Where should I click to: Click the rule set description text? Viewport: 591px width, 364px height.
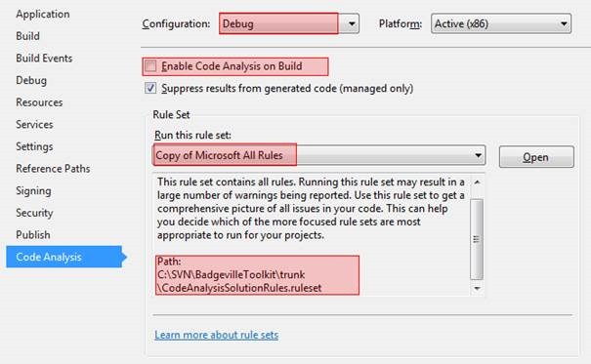[x=311, y=209]
